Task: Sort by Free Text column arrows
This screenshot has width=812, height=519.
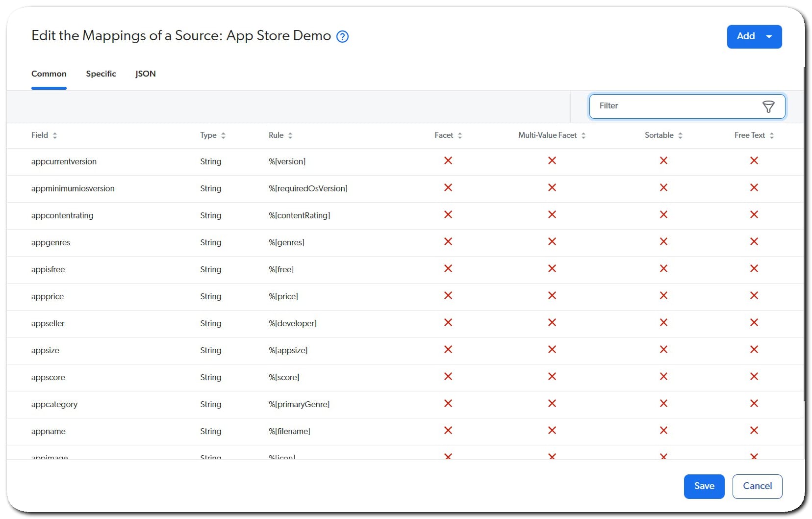Action: pyautogui.click(x=771, y=135)
